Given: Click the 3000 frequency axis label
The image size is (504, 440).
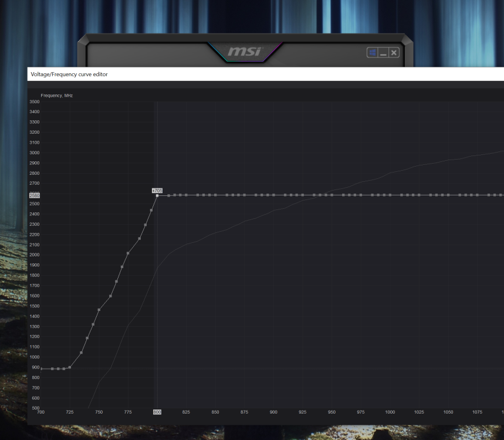Looking at the screenshot, I should pos(35,153).
